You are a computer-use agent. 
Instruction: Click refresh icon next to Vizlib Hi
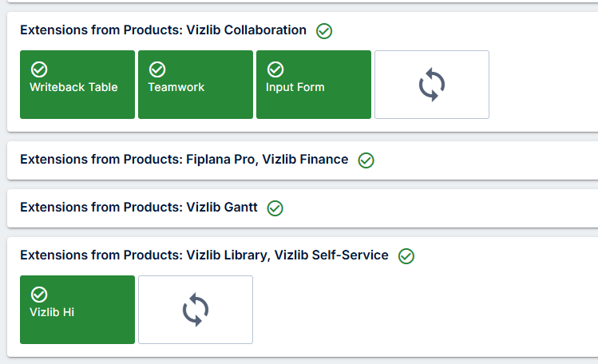pyautogui.click(x=196, y=310)
